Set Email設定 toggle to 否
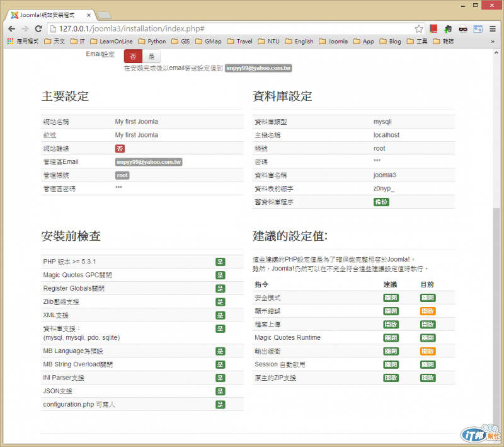 (133, 57)
